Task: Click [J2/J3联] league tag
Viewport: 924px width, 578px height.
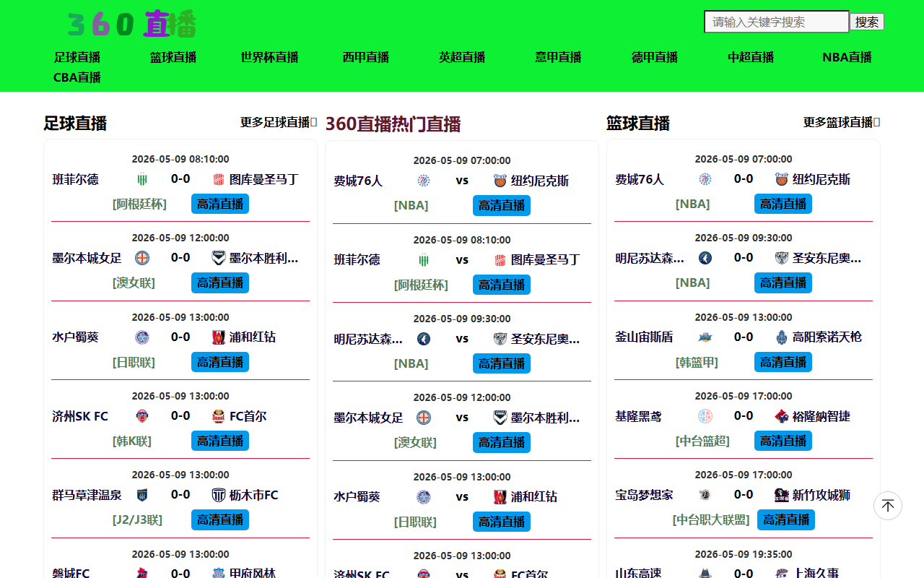Action: [137, 520]
